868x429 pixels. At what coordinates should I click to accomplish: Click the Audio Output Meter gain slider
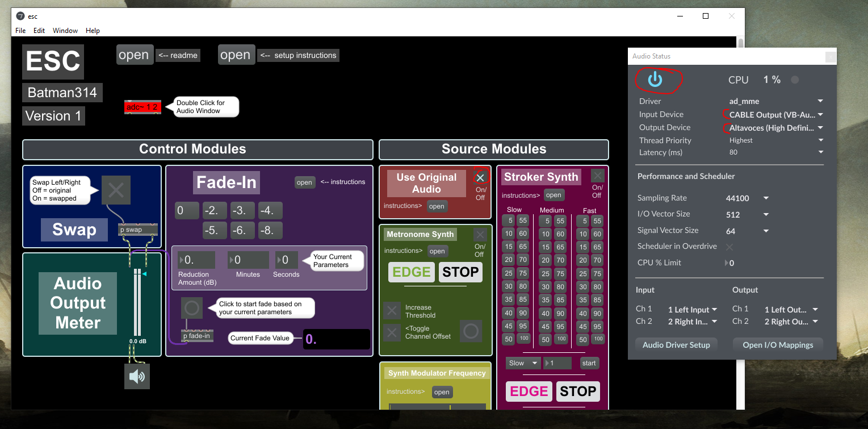[x=137, y=303]
